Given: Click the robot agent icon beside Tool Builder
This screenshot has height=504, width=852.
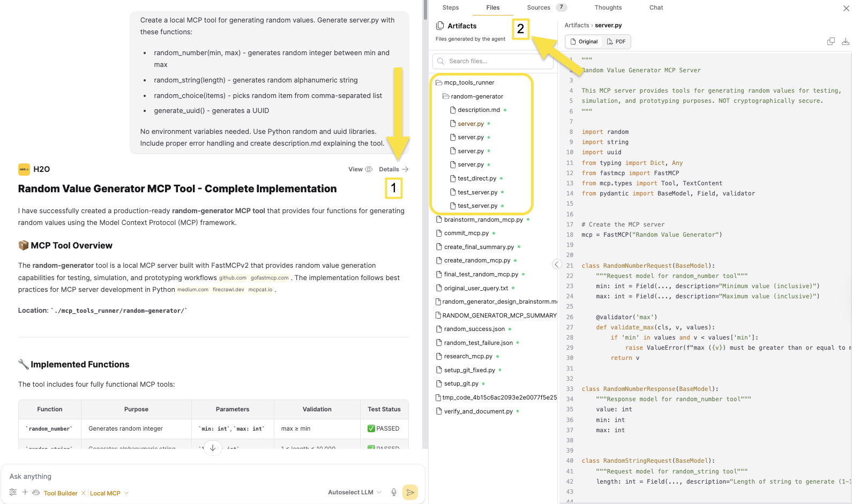Looking at the screenshot, I should (36, 493).
